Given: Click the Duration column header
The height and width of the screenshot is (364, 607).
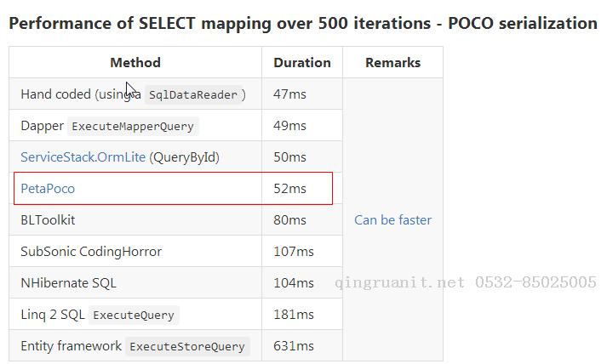Looking at the screenshot, I should (x=302, y=63).
